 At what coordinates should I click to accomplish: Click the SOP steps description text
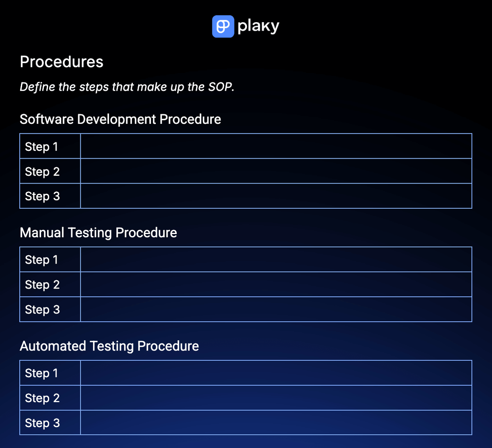(x=127, y=87)
